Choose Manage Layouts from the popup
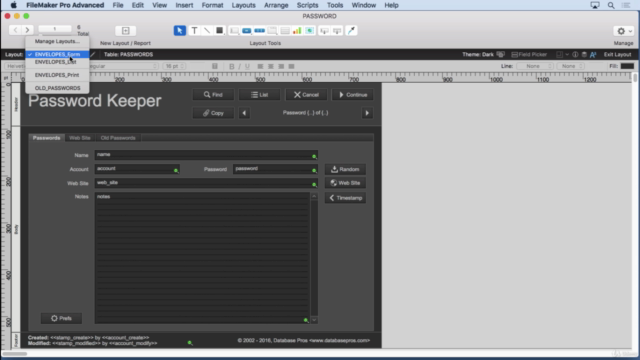The image size is (640, 360). pyautogui.click(x=57, y=41)
